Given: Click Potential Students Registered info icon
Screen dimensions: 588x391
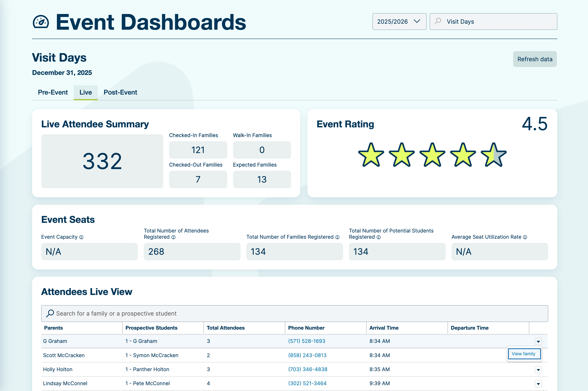Looking at the screenshot, I should pos(379,237).
